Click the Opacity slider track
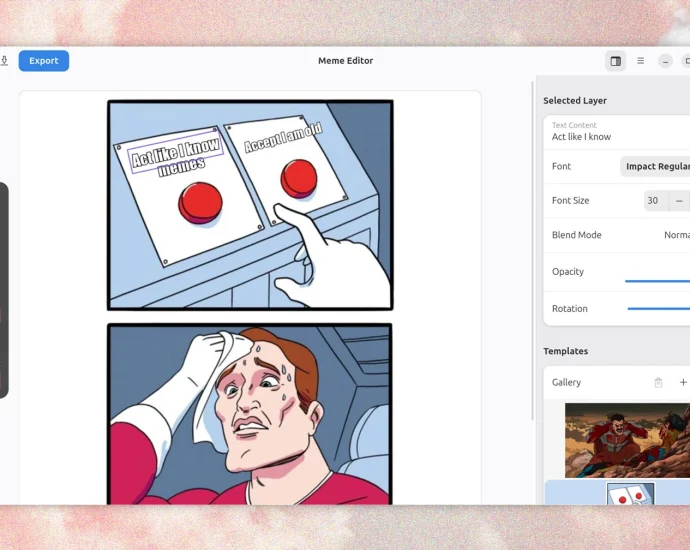Image resolution: width=690 pixels, height=550 pixels. 657,281
